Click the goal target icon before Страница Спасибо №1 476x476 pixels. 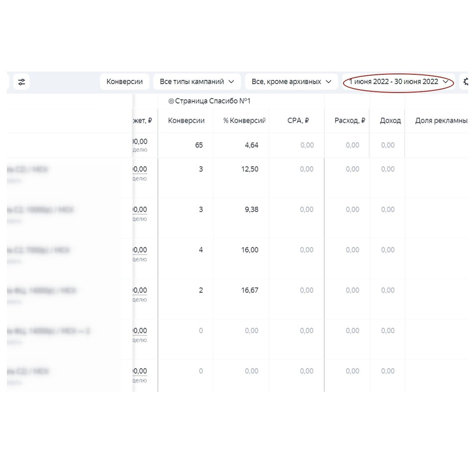tap(171, 101)
